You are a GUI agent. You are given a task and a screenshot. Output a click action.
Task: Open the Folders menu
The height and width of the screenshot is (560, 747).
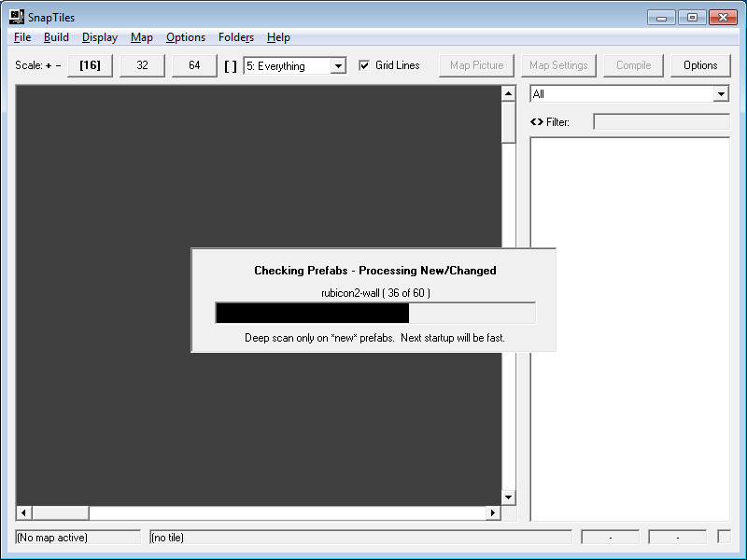tap(236, 37)
